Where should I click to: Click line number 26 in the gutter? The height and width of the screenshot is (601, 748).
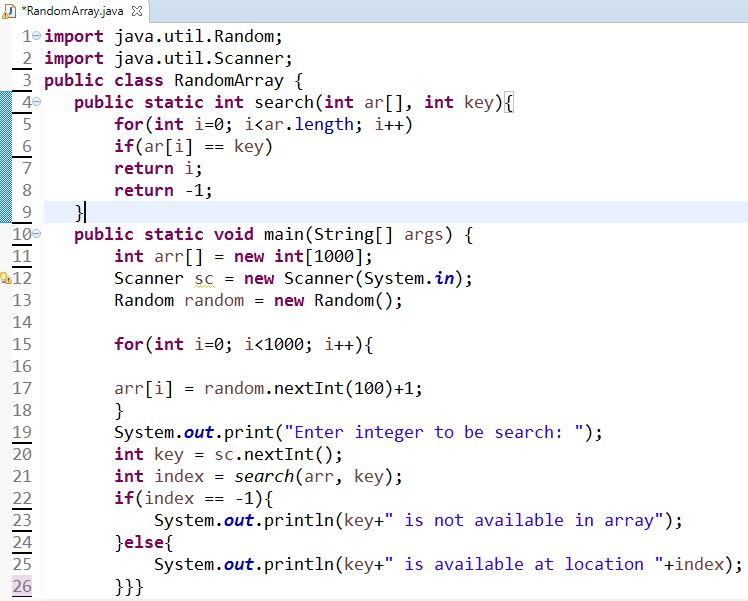(22, 586)
